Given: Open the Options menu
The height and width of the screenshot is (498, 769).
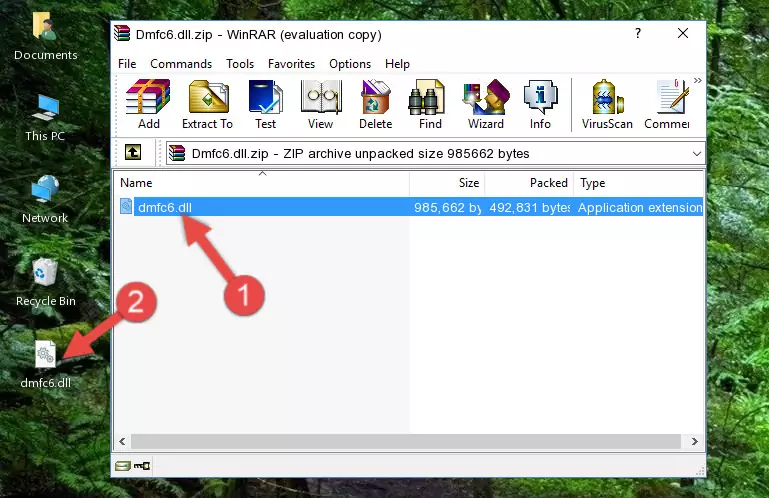Looking at the screenshot, I should tap(350, 64).
